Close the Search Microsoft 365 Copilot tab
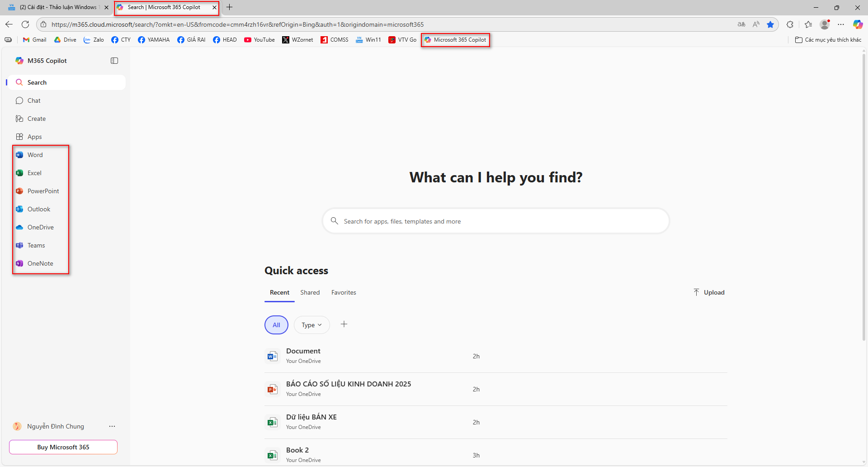The image size is (868, 467). pyautogui.click(x=214, y=7)
